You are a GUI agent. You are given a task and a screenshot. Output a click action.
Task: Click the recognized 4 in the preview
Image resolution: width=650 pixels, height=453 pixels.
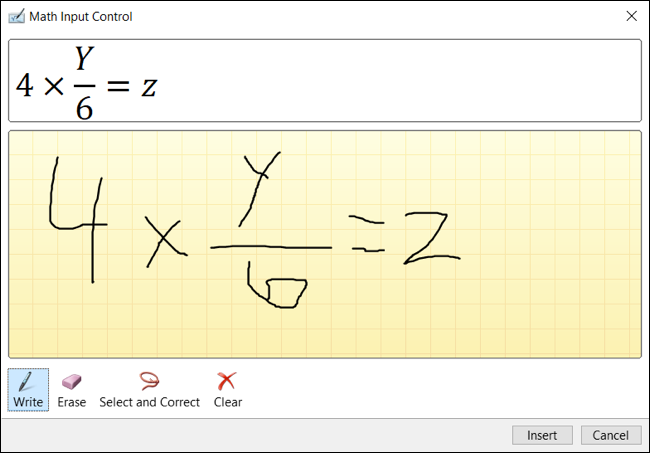pyautogui.click(x=24, y=85)
